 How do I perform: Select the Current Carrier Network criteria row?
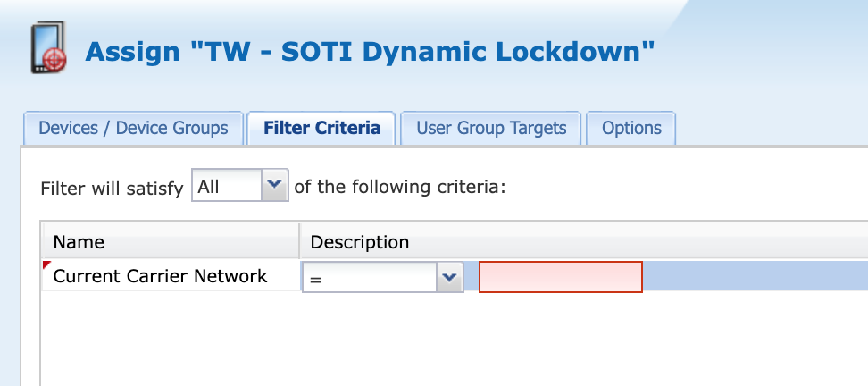(161, 276)
